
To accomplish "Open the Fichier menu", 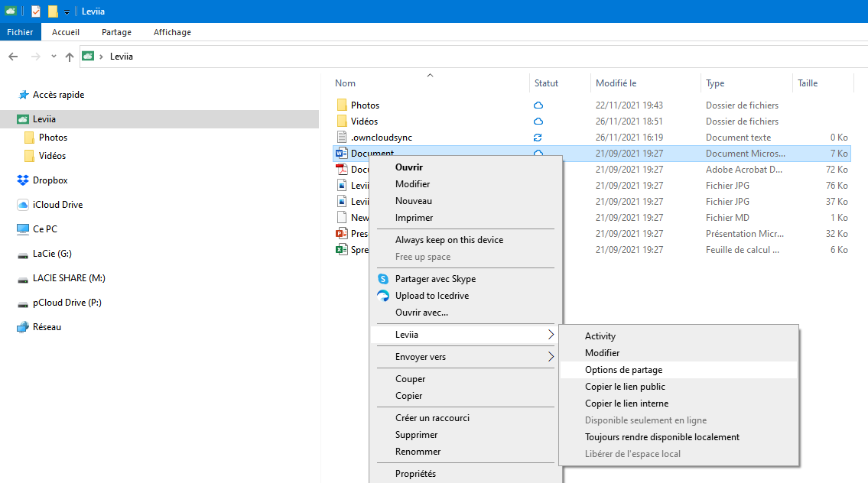I will click(x=20, y=32).
